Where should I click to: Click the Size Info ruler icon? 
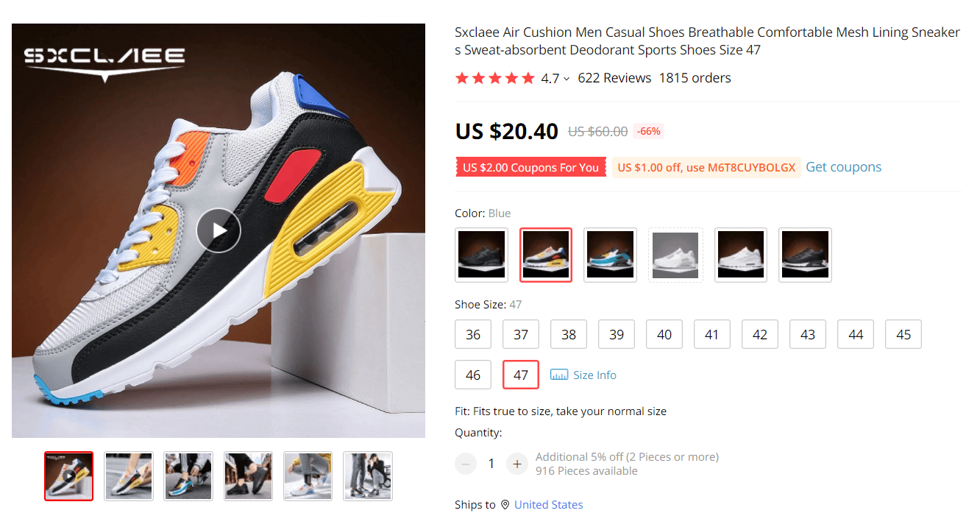(x=559, y=375)
